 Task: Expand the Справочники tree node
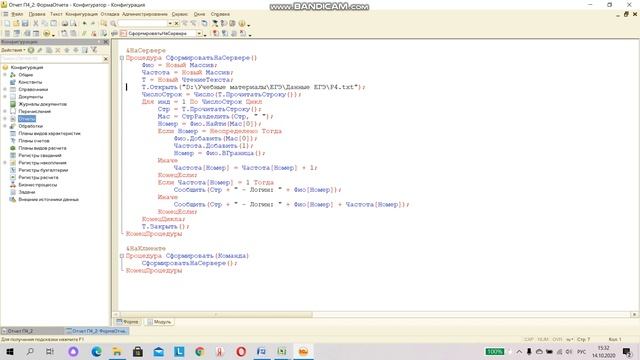(5, 89)
